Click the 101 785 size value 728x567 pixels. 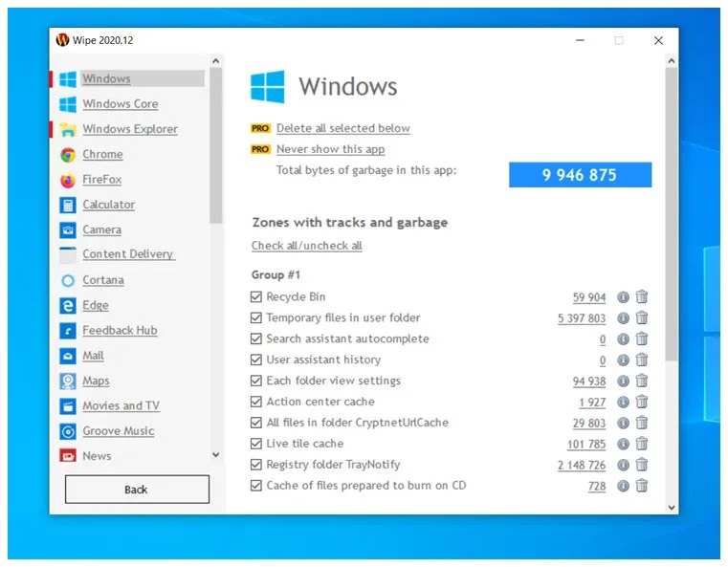(x=586, y=444)
